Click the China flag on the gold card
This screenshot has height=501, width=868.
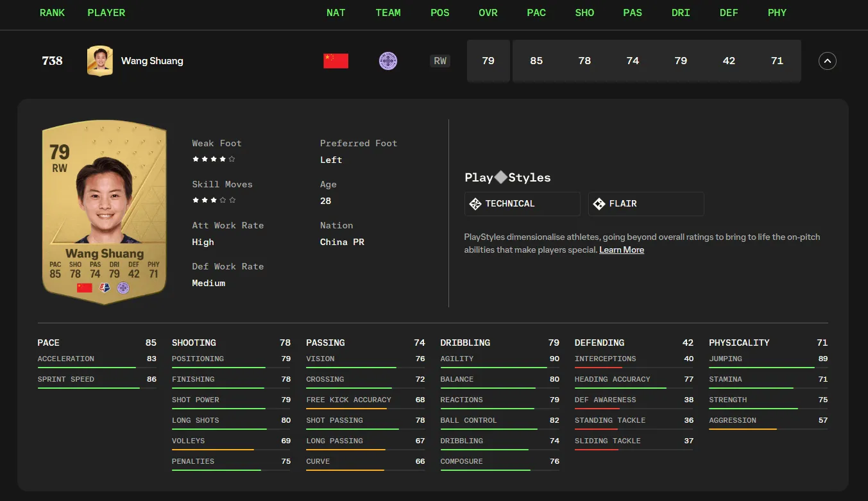pyautogui.click(x=85, y=288)
